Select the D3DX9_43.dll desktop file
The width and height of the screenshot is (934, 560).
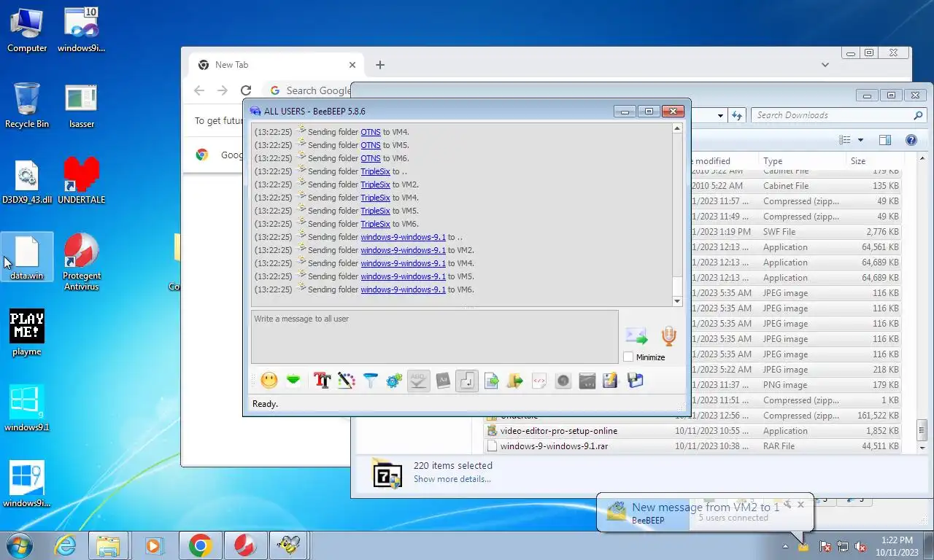coord(27,180)
